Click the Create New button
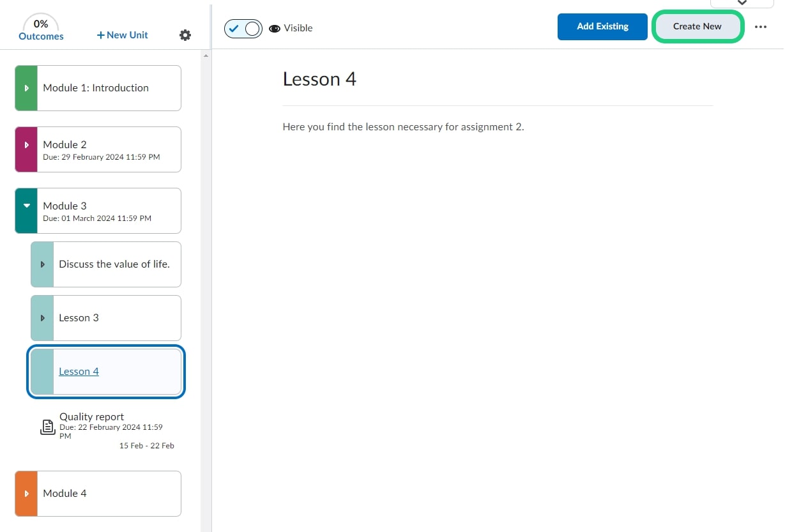 tap(697, 27)
